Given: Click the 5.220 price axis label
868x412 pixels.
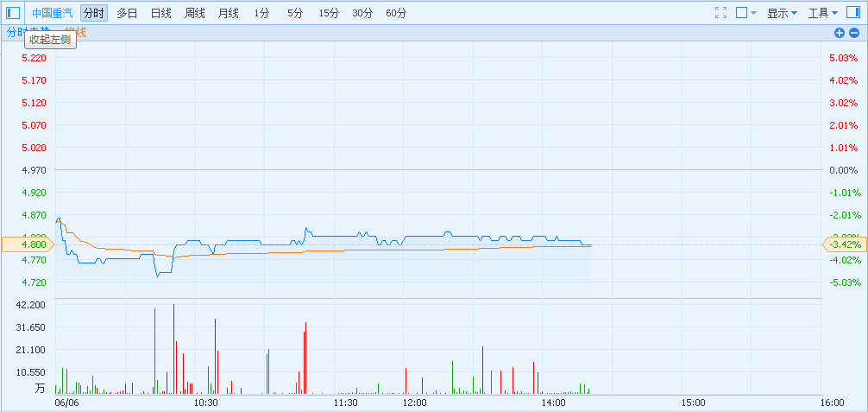Looking at the screenshot, I should (x=35, y=58).
